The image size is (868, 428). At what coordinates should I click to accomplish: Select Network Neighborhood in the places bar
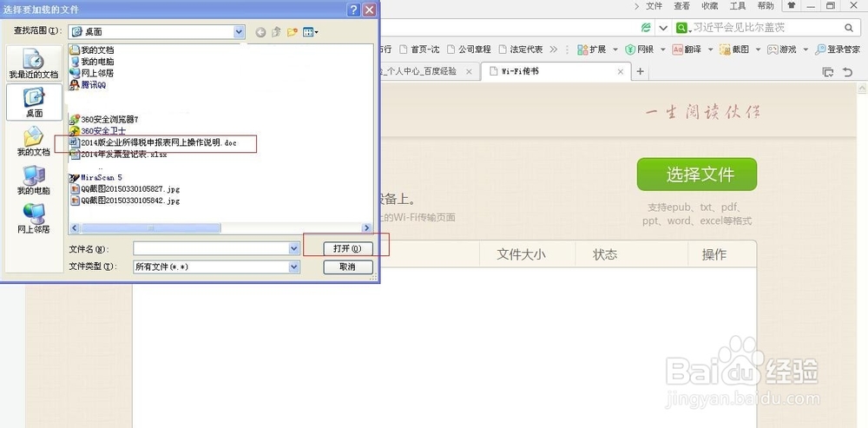coord(34,218)
